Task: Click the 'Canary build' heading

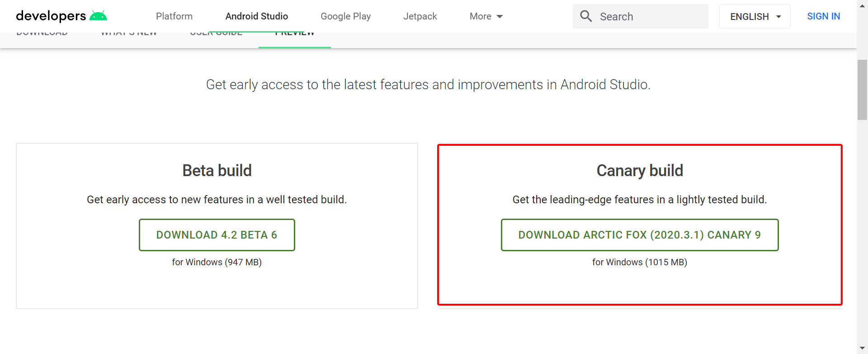Action: (x=640, y=171)
